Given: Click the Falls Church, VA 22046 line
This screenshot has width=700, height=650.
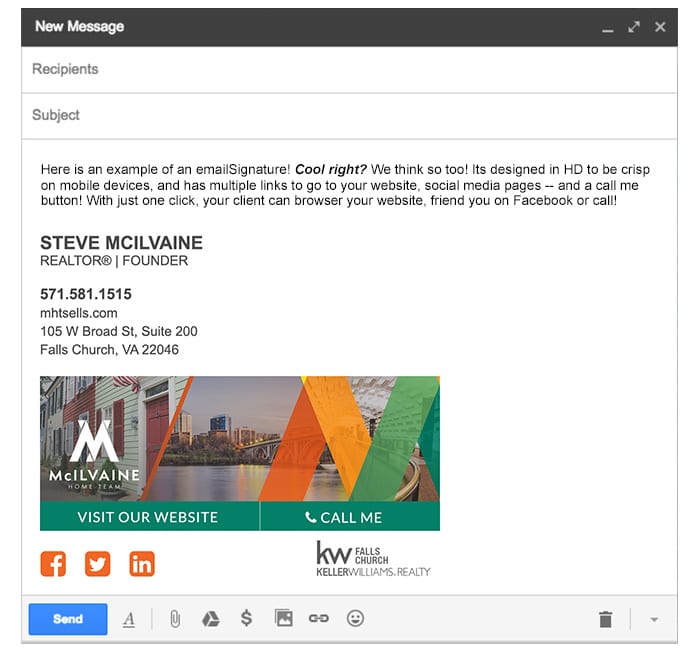Looking at the screenshot, I should coord(109,350).
